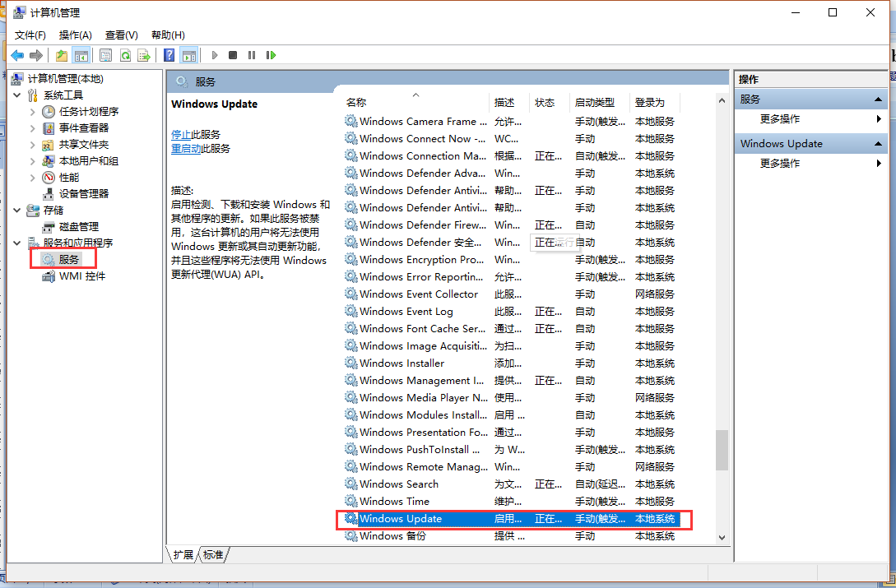The image size is (896, 588).
Task: Sort services by the 登录为 column header
Action: (x=655, y=102)
